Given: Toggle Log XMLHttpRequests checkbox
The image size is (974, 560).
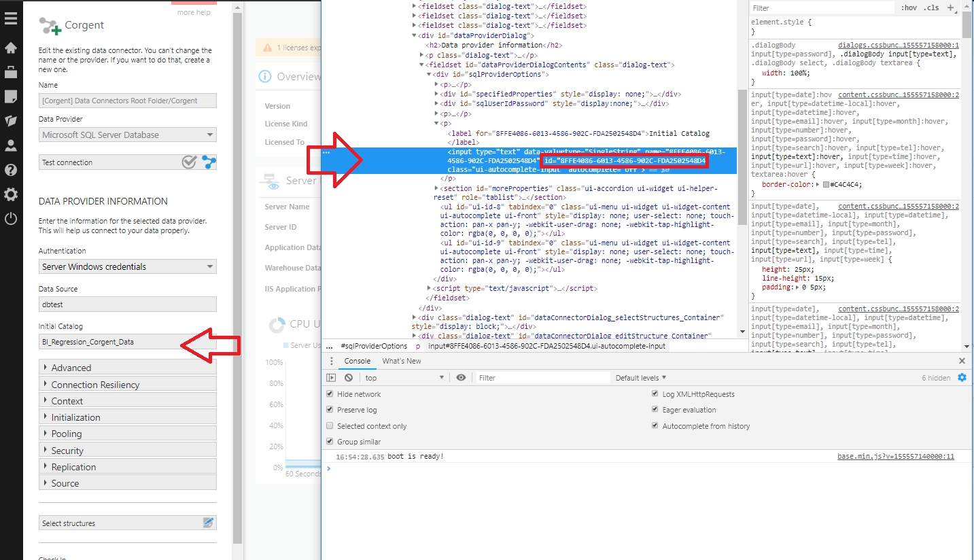Looking at the screenshot, I should [x=655, y=394].
